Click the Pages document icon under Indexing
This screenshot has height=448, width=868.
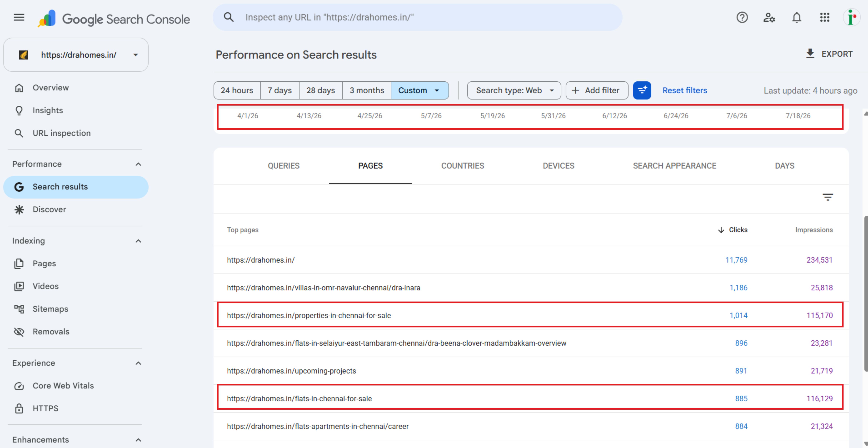pos(19,264)
